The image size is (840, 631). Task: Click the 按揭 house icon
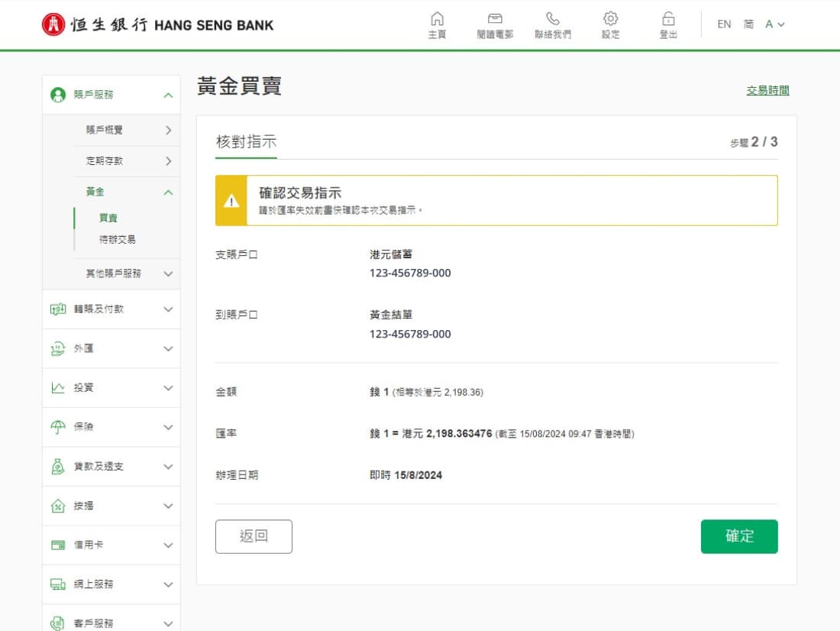(x=58, y=506)
